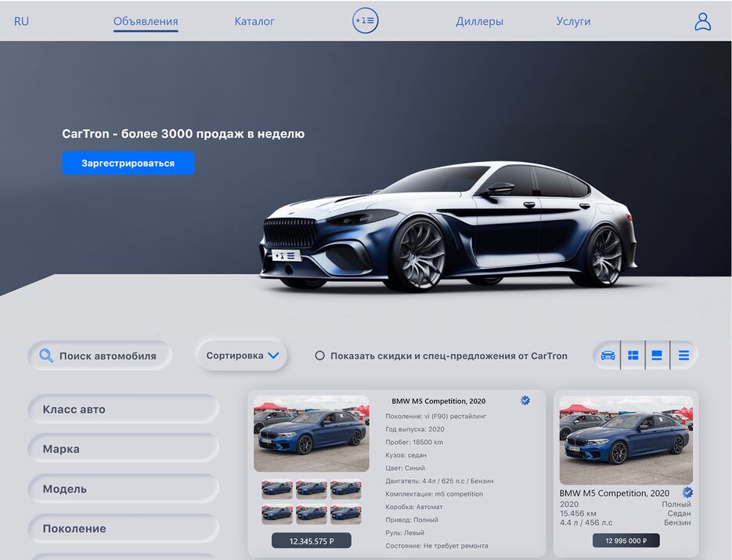This screenshot has height=560, width=732.
Task: Click the Комплектация: m5 competition line
Action: click(x=435, y=493)
